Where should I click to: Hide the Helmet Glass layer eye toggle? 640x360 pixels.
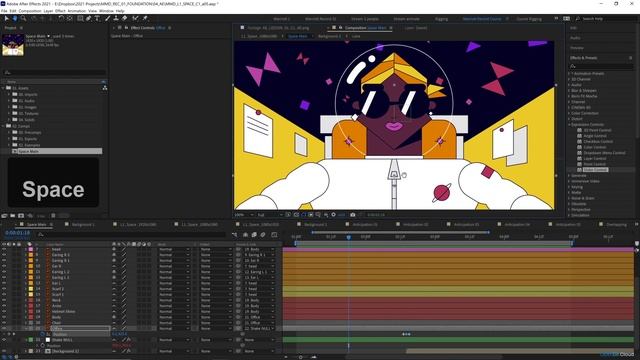pos(4,311)
